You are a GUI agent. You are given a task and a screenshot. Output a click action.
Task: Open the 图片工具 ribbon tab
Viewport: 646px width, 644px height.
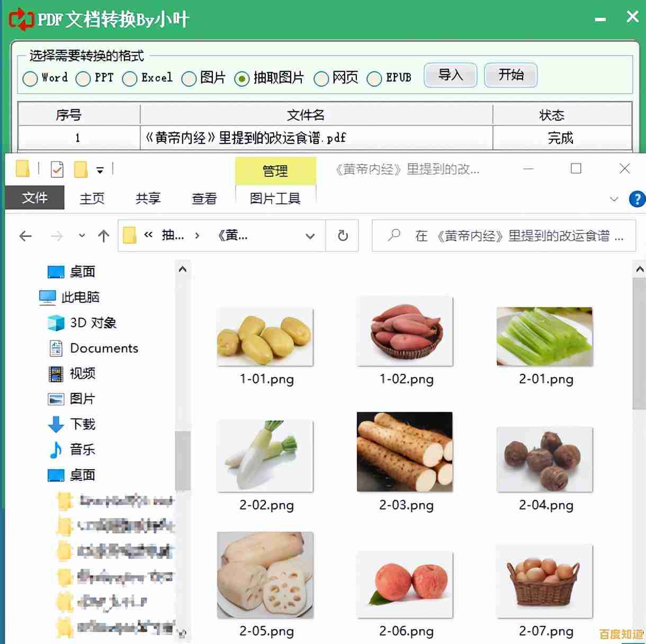click(275, 198)
